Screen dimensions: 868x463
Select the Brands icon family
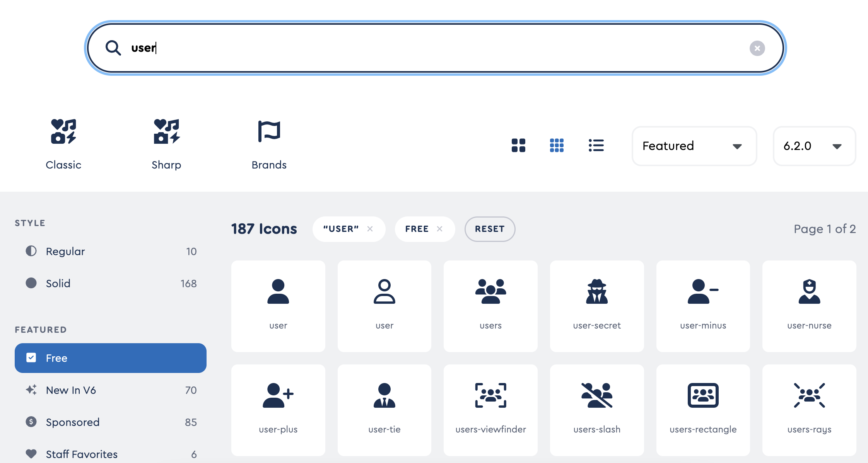click(269, 144)
